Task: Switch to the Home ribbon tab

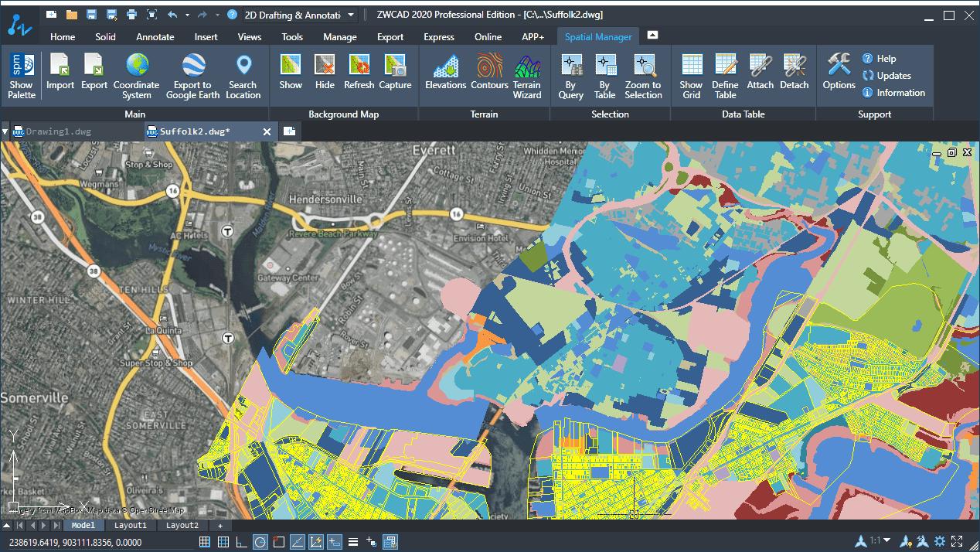Action: tap(63, 36)
